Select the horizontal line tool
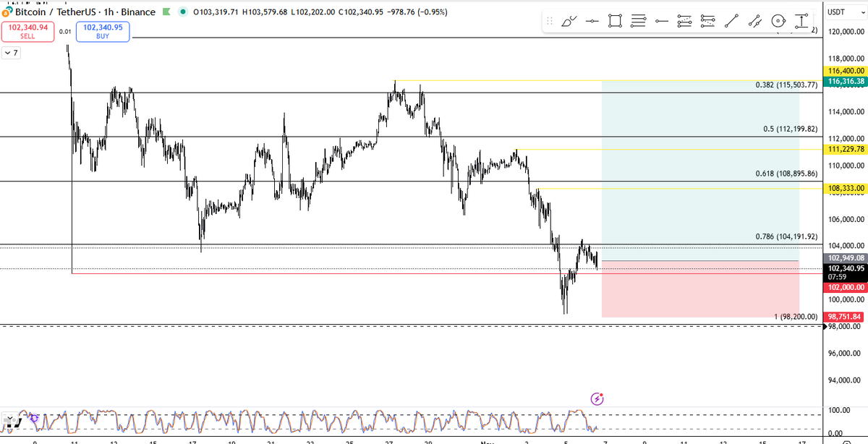Image resolution: width=868 pixels, height=444 pixels. [x=593, y=21]
